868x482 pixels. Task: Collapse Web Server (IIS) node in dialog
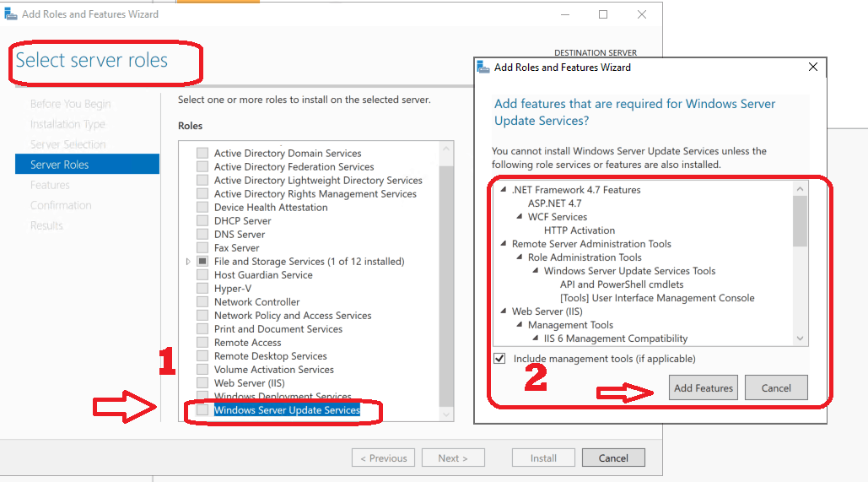click(x=504, y=311)
